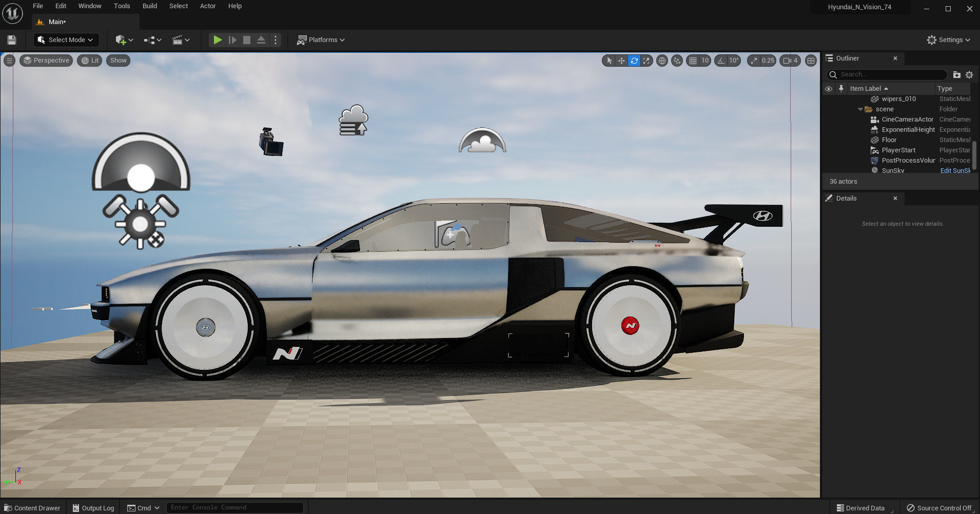Click the Eject from player button
The image size is (980, 514).
point(261,40)
